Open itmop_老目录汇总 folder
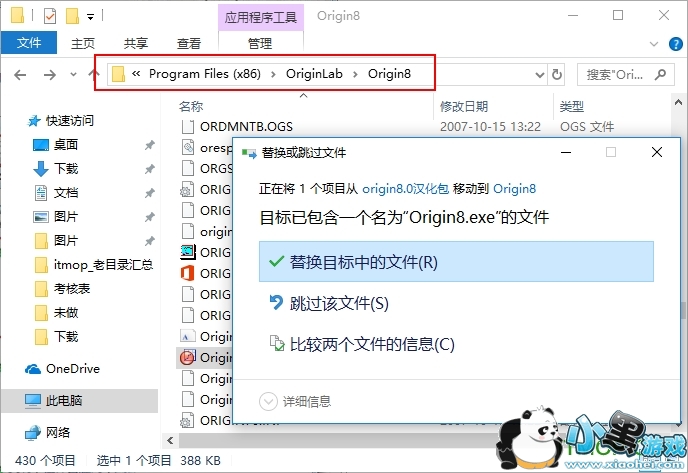Image resolution: width=688 pixels, height=473 pixels. tap(93, 265)
